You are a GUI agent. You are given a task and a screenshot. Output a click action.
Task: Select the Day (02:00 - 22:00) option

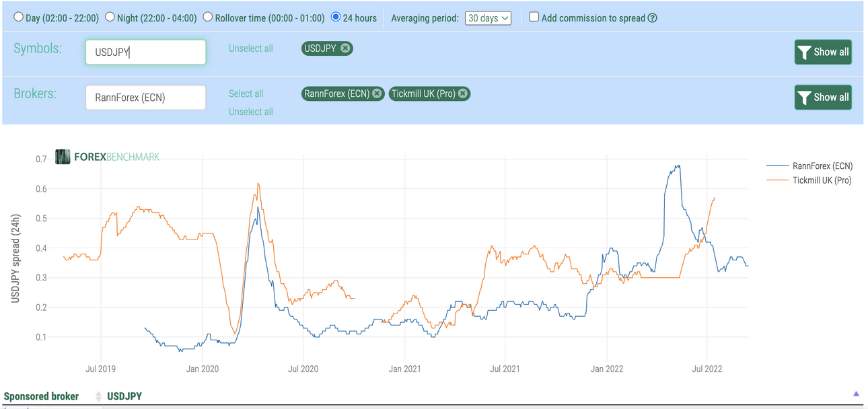pos(18,17)
